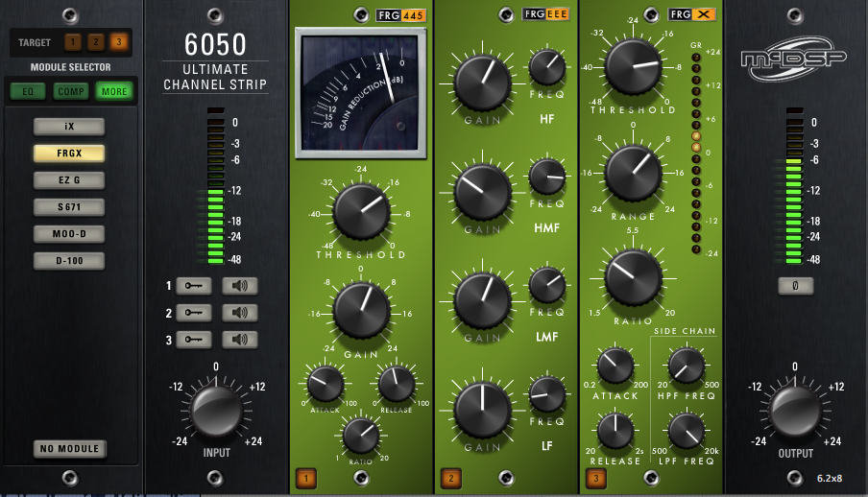This screenshot has height=497, width=868.
Task: Click the key icon for slot 1
Action: tap(194, 286)
